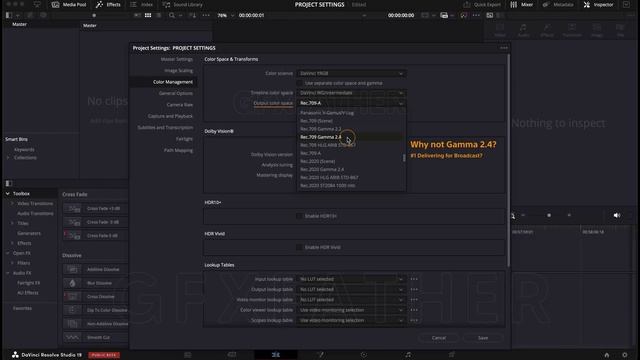Open Scopes lookup table dropdown
The height and width of the screenshot is (360, 640).
click(x=351, y=320)
